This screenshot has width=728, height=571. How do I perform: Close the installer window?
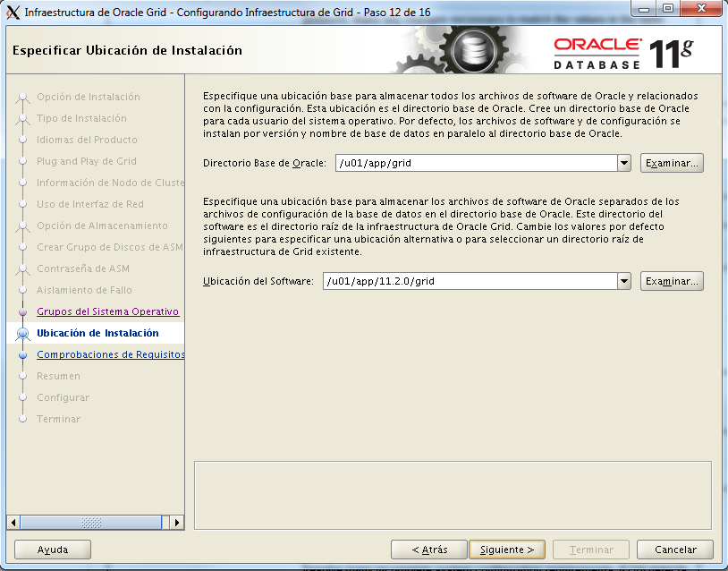coord(701,9)
